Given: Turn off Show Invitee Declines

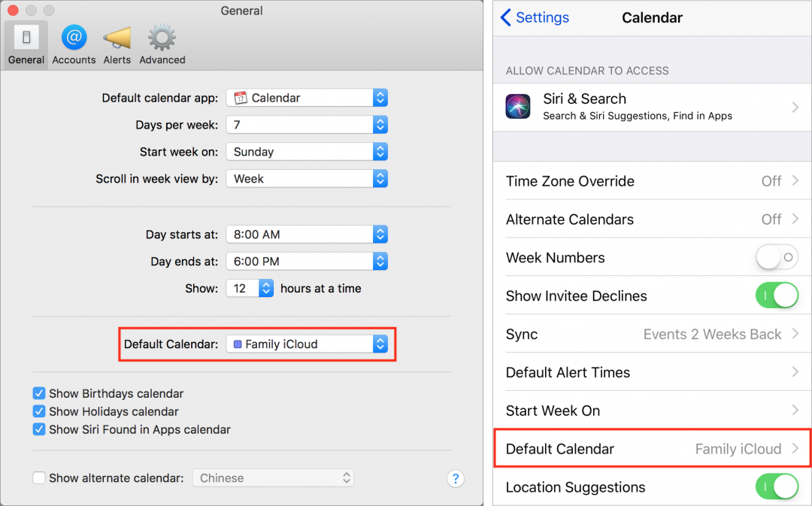Looking at the screenshot, I should pos(777,295).
